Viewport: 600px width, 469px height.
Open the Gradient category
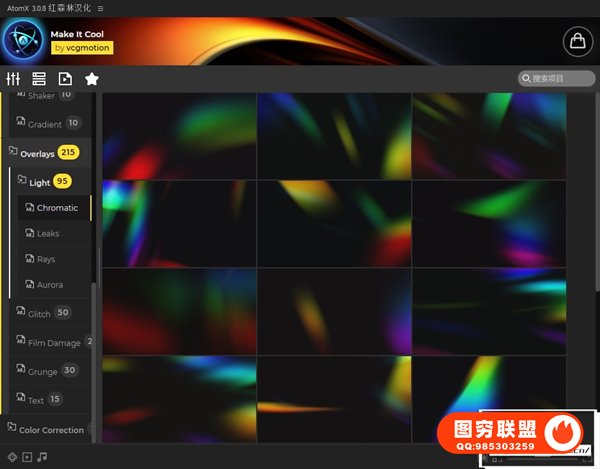click(x=44, y=124)
